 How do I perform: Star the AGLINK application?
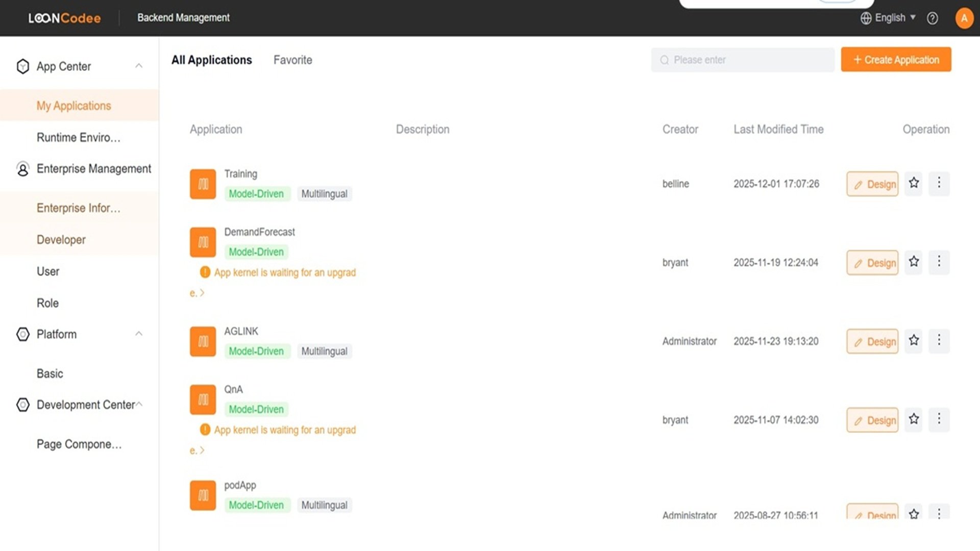coord(914,340)
